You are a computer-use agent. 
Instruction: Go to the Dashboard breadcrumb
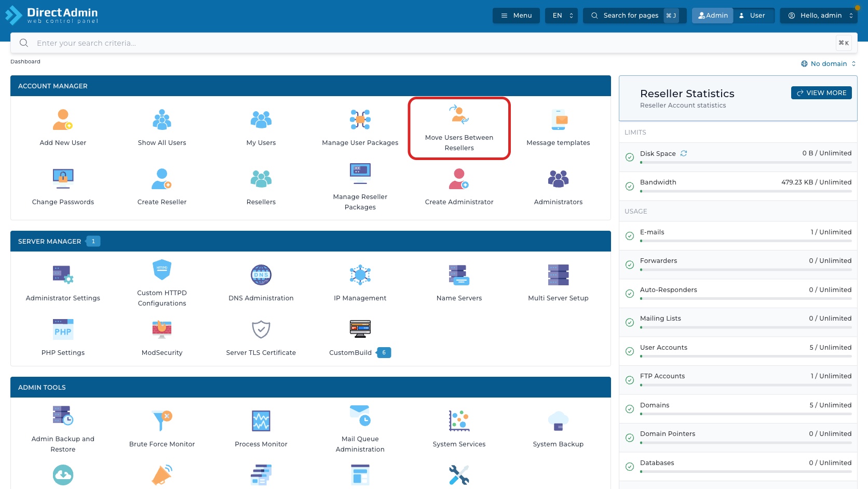25,62
